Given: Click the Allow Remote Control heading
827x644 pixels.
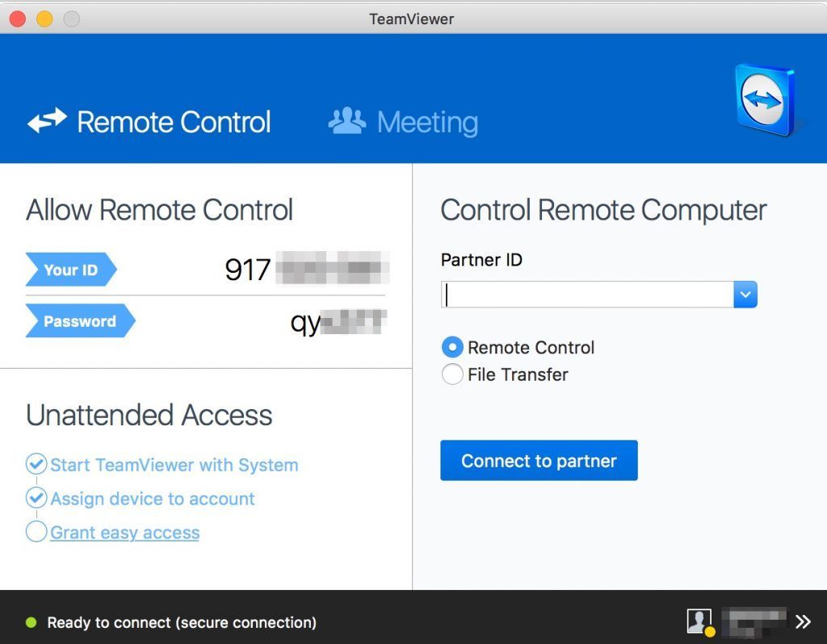Looking at the screenshot, I should coord(159,210).
